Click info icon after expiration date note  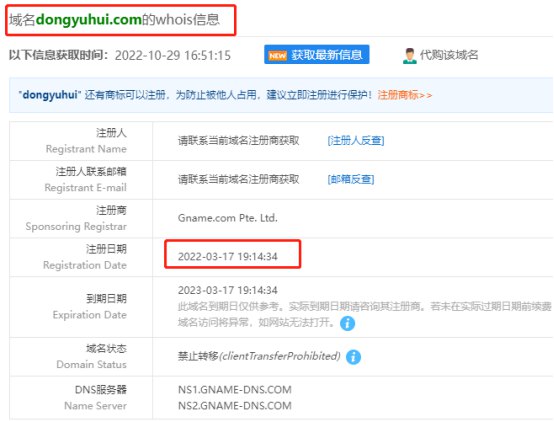click(347, 323)
